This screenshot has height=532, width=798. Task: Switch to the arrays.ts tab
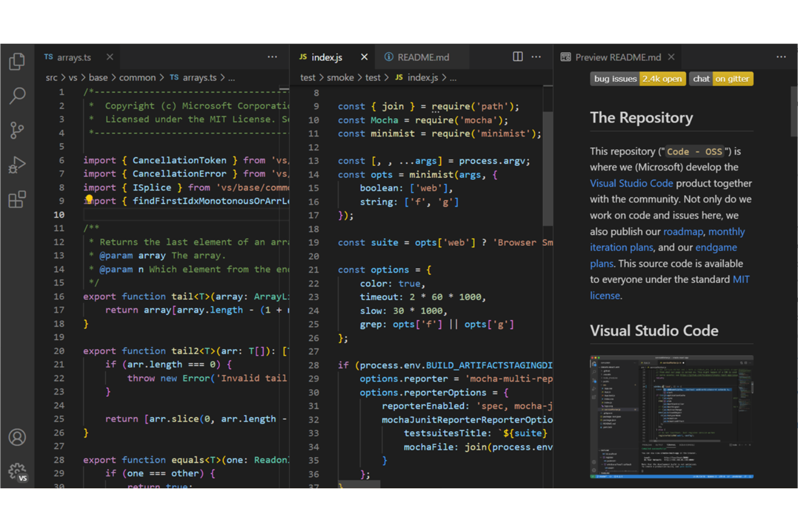click(74, 57)
